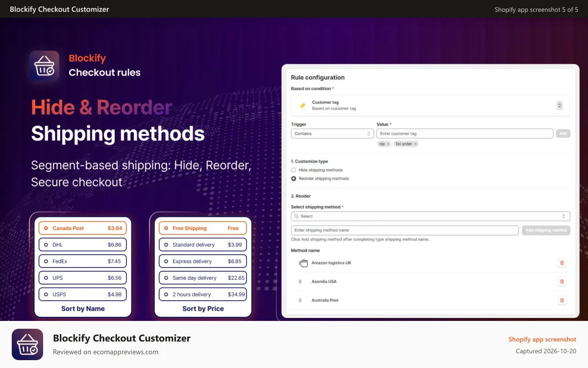The height and width of the screenshot is (368, 588).
Task: Choose Same day delivery option
Action: (x=203, y=278)
